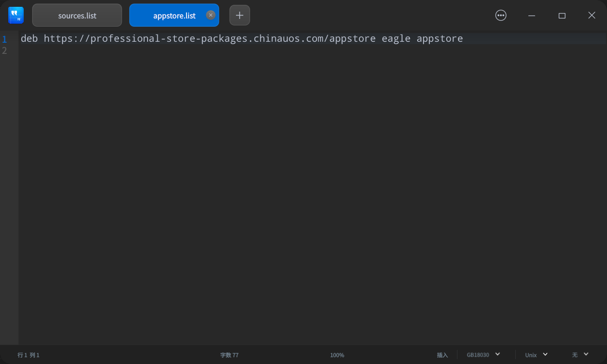The width and height of the screenshot is (607, 364).
Task: Open the GB18030 encoding dropdown
Action: [x=483, y=355]
